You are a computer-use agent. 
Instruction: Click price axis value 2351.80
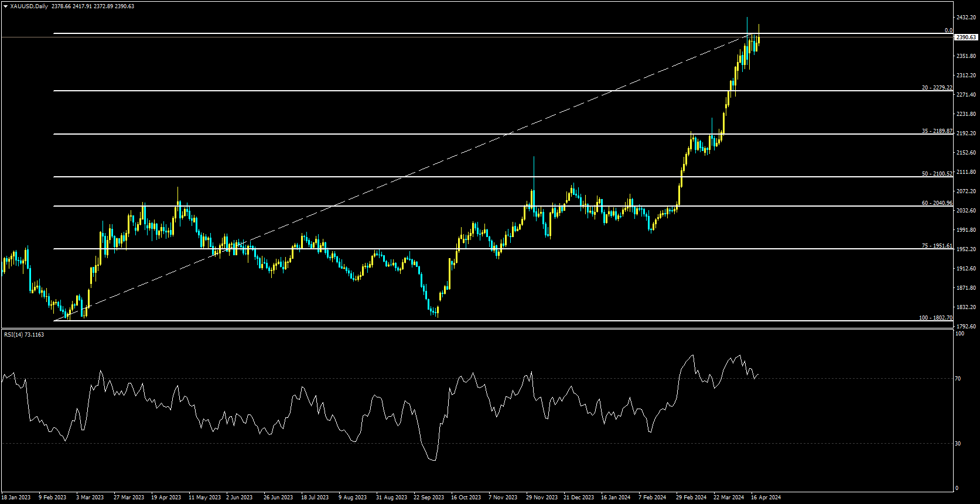tap(966, 56)
